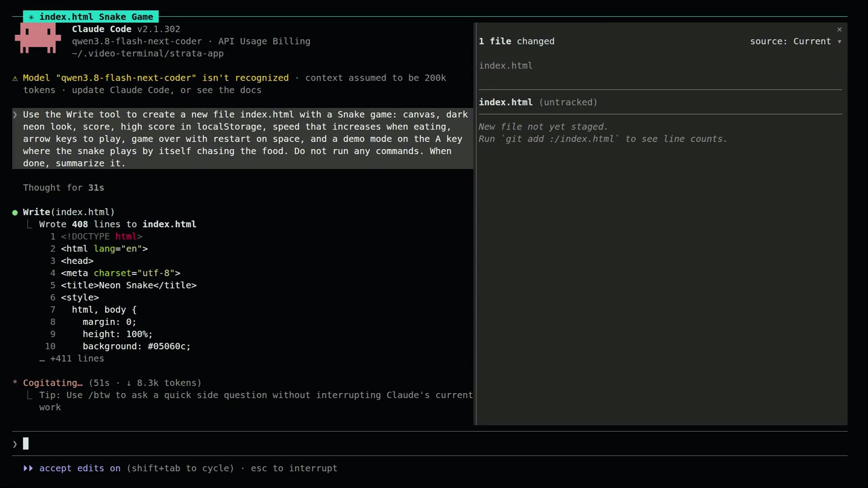Click the double-arrow accept edits icon
868x488 pixels.
28,468
